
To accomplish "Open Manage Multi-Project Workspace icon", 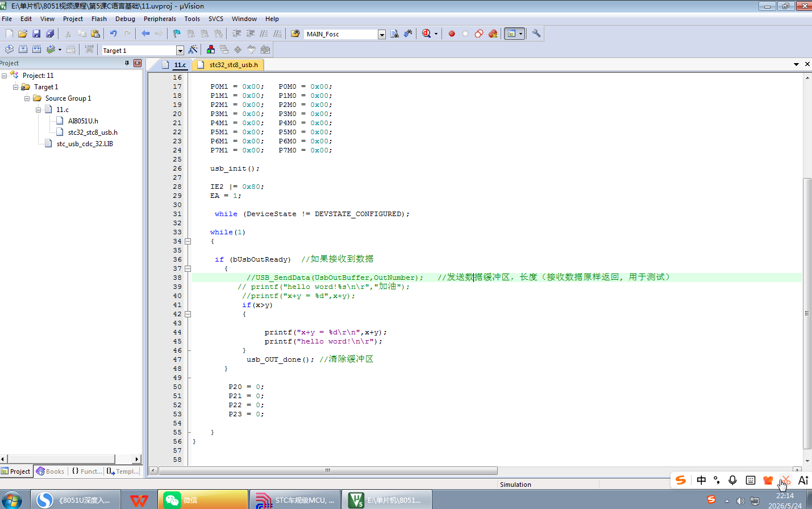I will point(224,49).
